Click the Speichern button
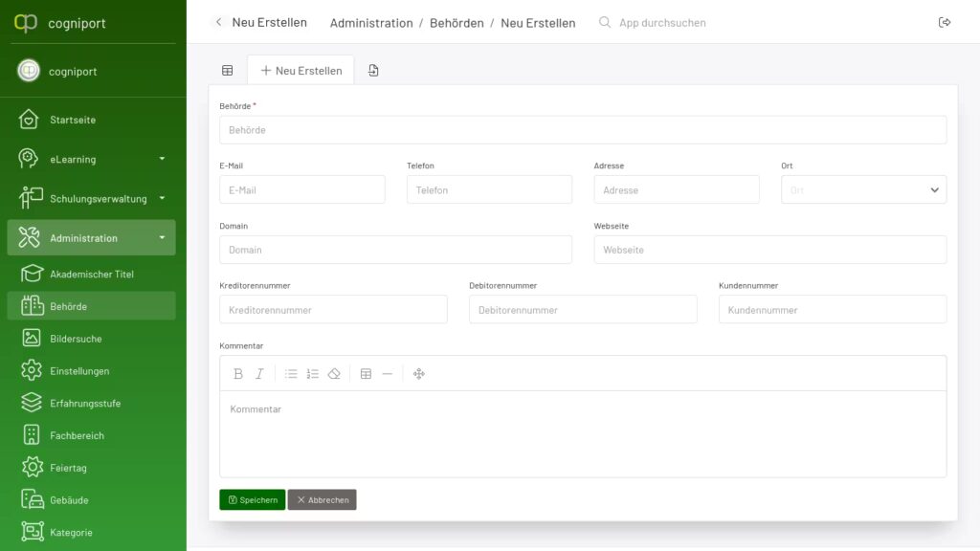 coord(252,499)
